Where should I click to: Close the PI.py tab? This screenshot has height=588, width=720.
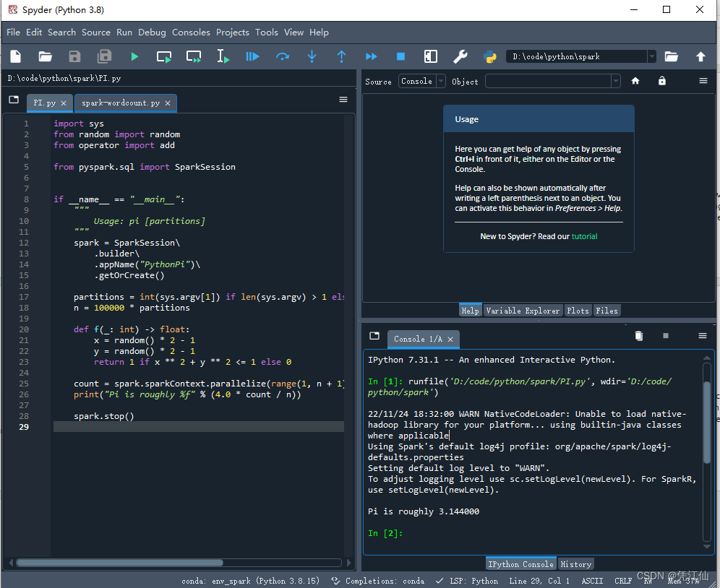[64, 103]
